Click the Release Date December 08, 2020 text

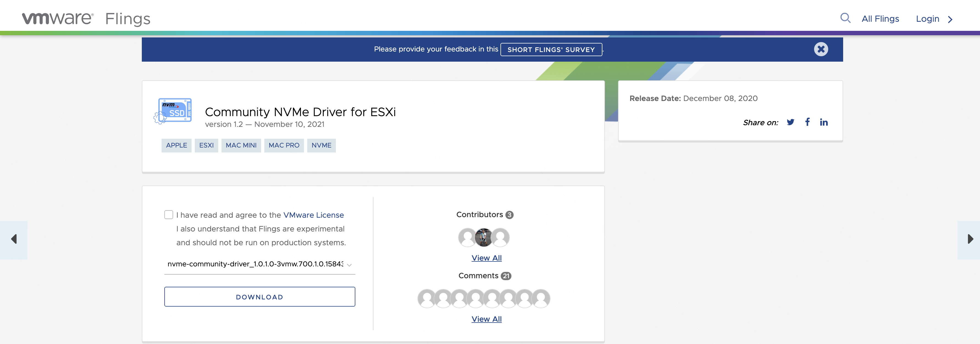pos(693,98)
